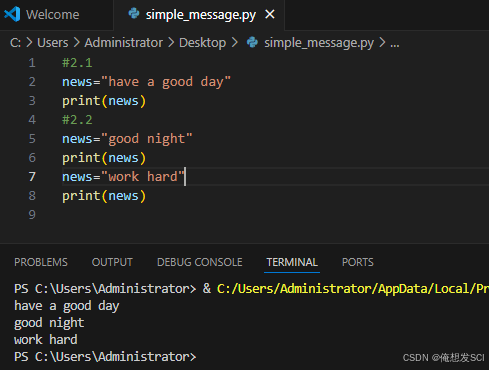Expand chevron after C: in breadcrumb
Image resolution: width=489 pixels, height=370 pixels.
[29, 43]
